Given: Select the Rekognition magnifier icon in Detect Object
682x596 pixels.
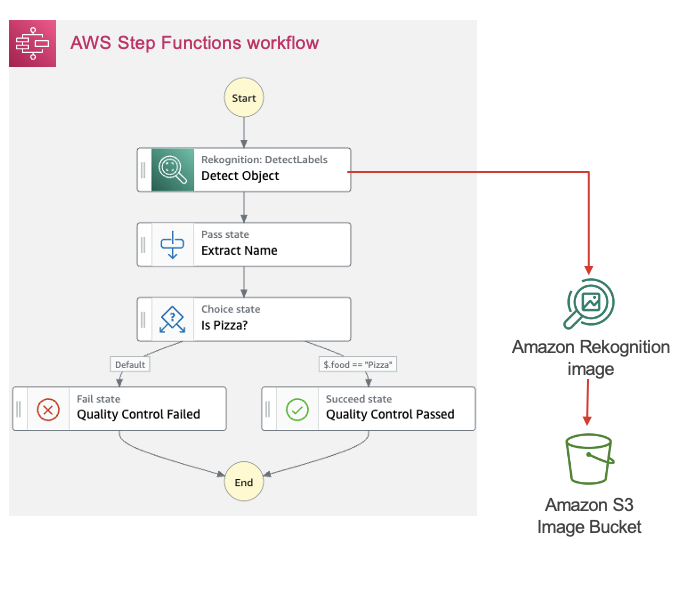Looking at the screenshot, I should (173, 170).
